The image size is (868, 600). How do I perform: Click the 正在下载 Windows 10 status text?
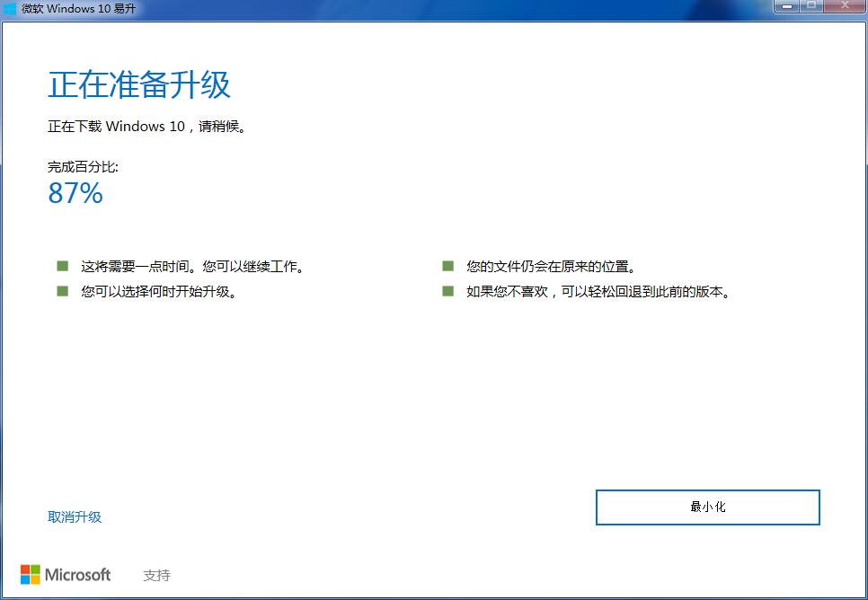(147, 126)
